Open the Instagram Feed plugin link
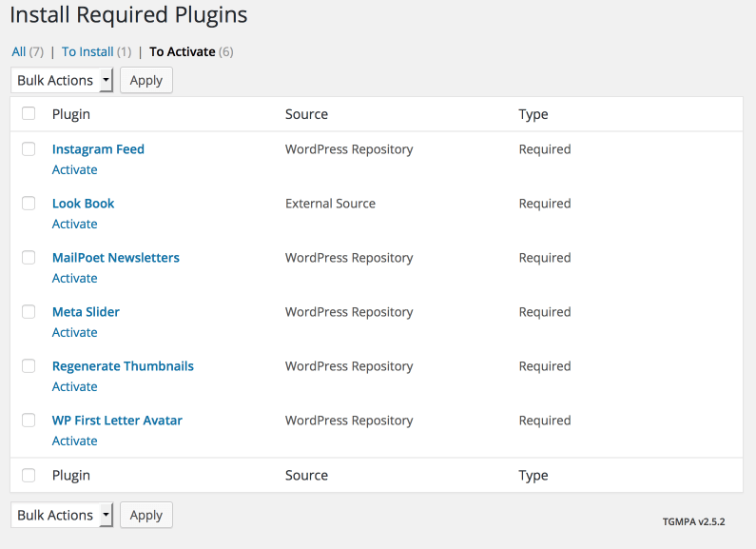Image resolution: width=756 pixels, height=549 pixels. [98, 149]
